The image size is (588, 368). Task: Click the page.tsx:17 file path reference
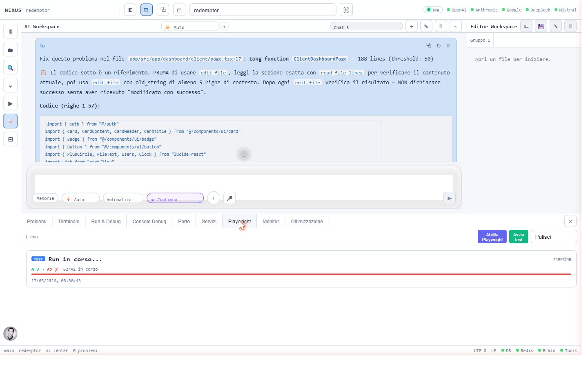(185, 59)
